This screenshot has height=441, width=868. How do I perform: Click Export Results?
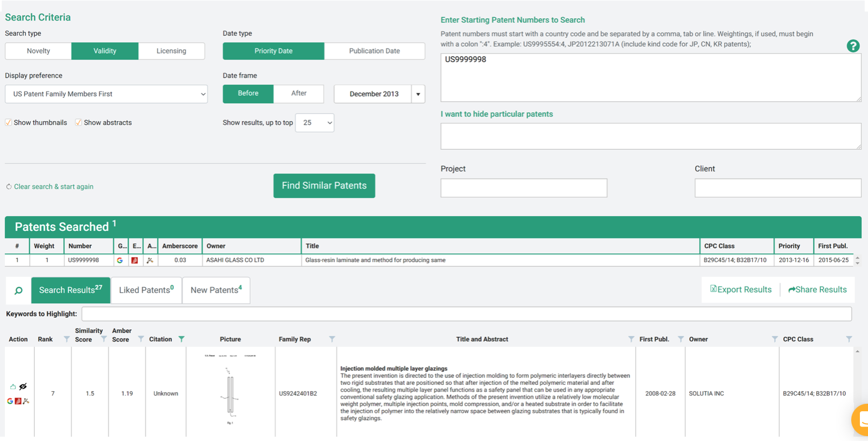tap(741, 290)
